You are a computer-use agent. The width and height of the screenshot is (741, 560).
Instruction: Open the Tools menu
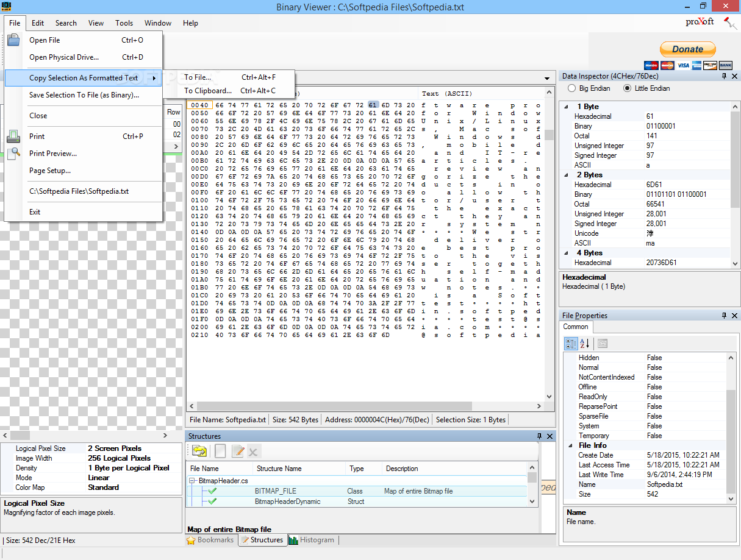pyautogui.click(x=124, y=23)
